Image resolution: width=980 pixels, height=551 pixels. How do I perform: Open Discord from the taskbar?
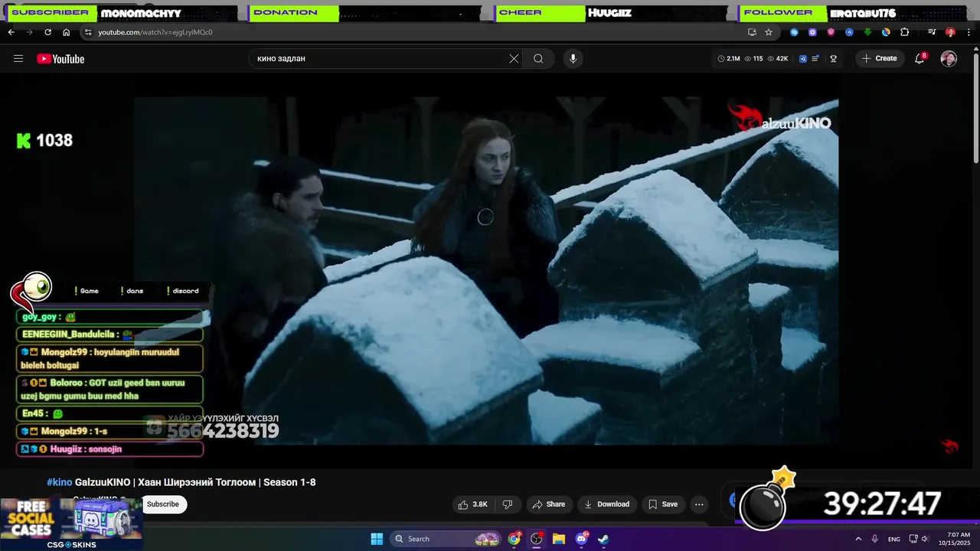click(581, 539)
